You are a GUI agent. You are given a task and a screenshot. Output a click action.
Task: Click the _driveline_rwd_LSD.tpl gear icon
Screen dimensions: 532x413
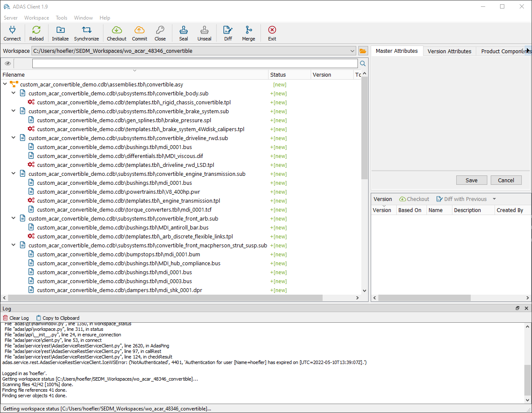(x=31, y=165)
